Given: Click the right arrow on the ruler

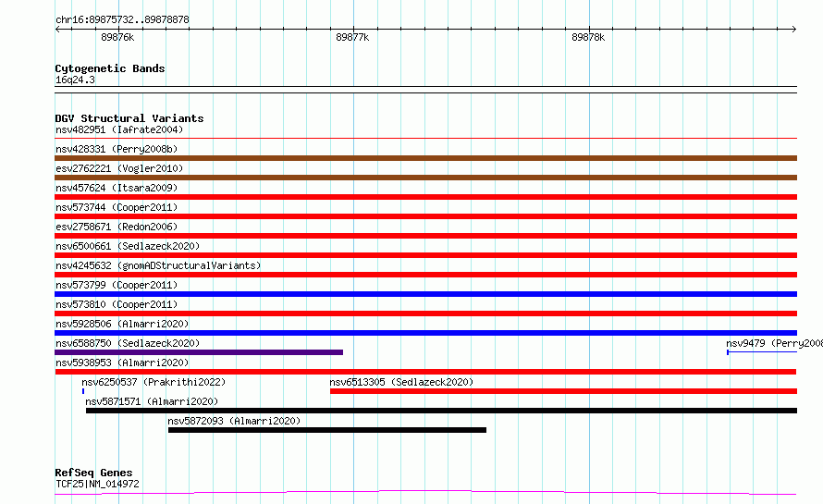Looking at the screenshot, I should point(793,30).
